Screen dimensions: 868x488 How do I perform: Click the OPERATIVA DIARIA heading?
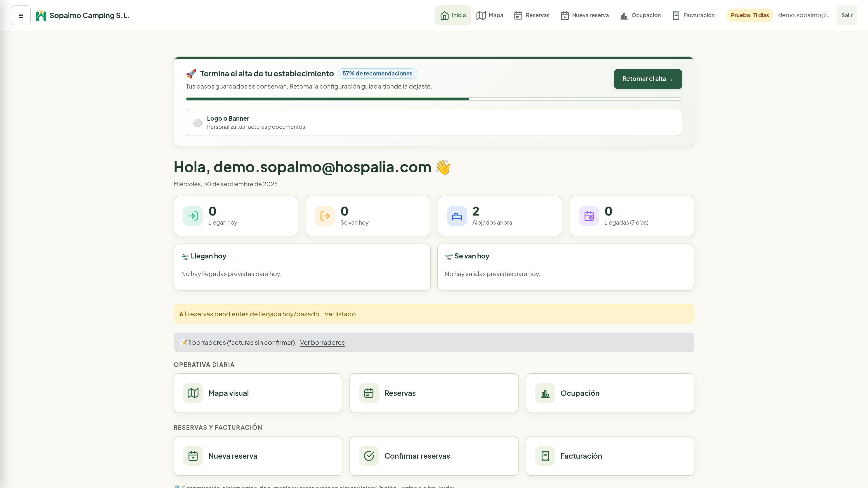point(204,365)
